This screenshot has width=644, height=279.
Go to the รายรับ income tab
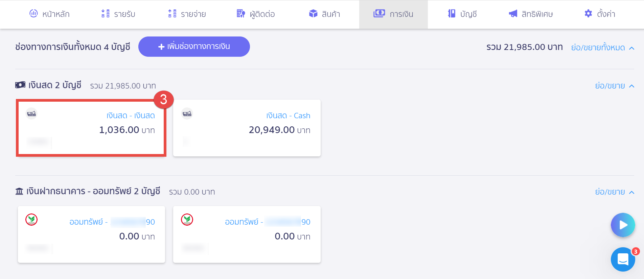[x=118, y=14]
